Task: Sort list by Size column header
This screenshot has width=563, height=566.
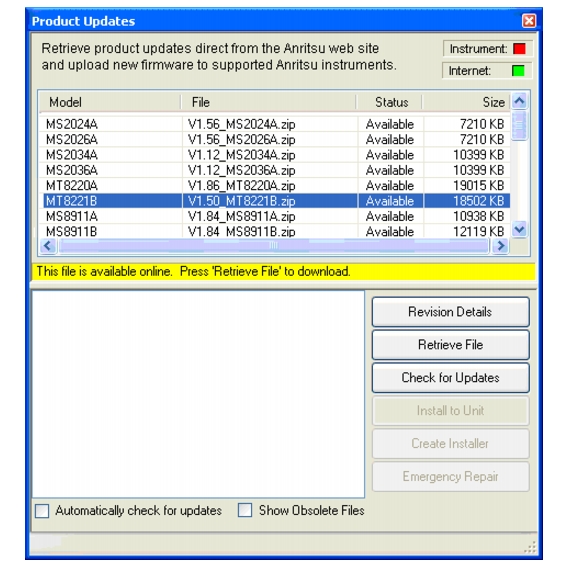Action: [x=466, y=102]
